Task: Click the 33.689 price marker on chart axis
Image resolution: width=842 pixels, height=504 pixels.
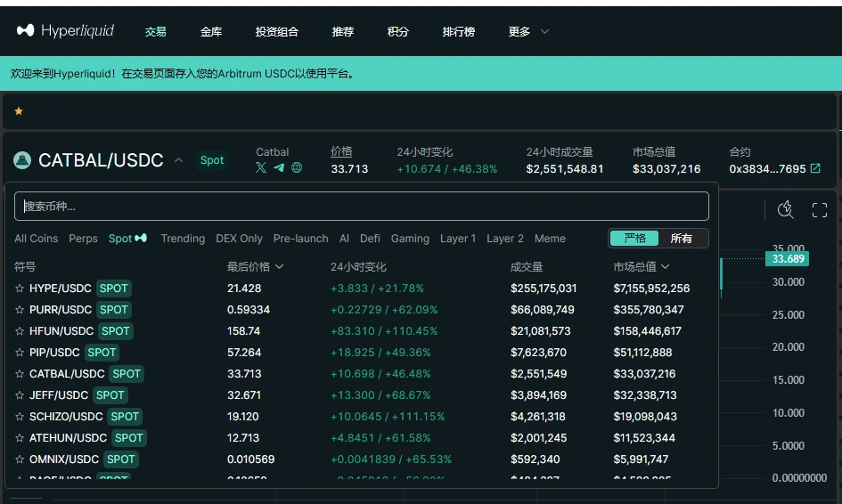Action: pyautogui.click(x=788, y=259)
